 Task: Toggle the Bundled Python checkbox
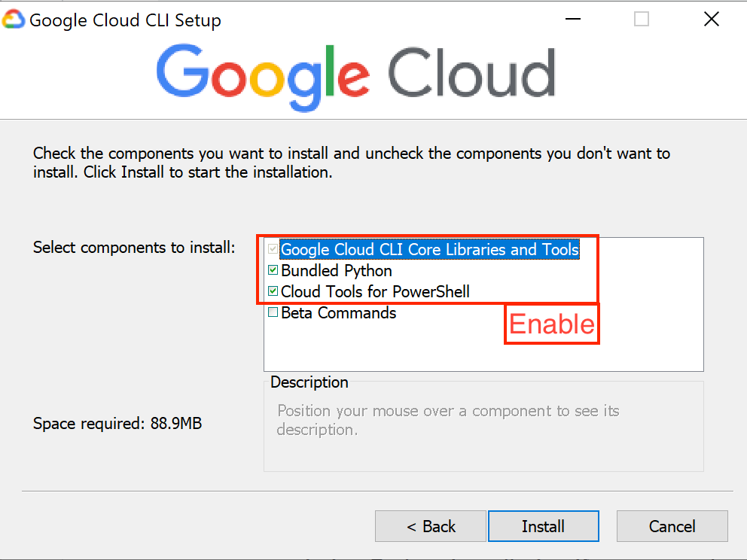tap(273, 271)
